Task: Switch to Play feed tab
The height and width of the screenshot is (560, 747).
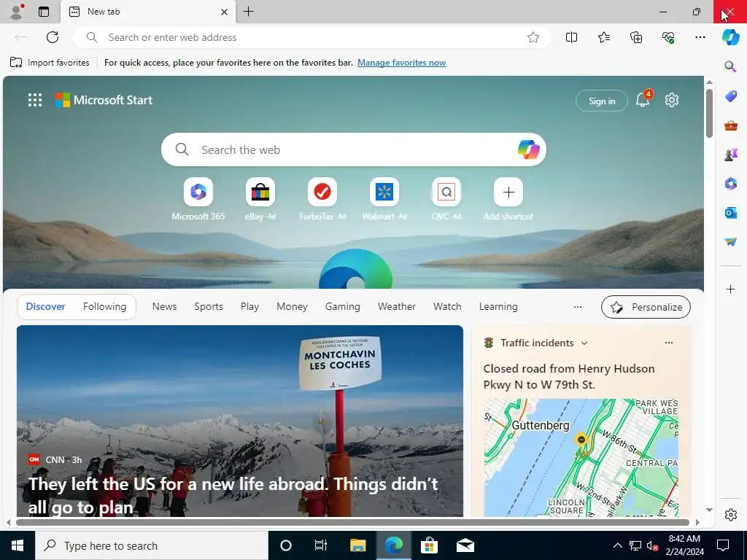Action: tap(249, 307)
